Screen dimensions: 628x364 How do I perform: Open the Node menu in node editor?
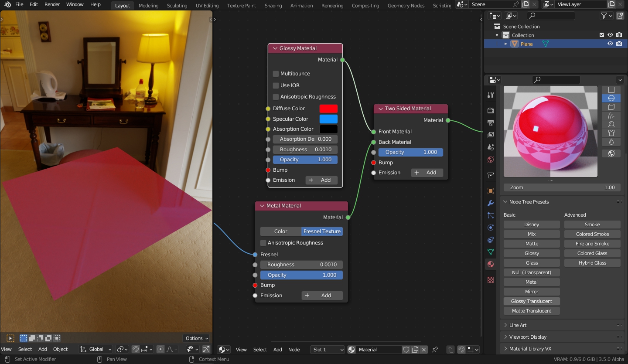coord(294,350)
